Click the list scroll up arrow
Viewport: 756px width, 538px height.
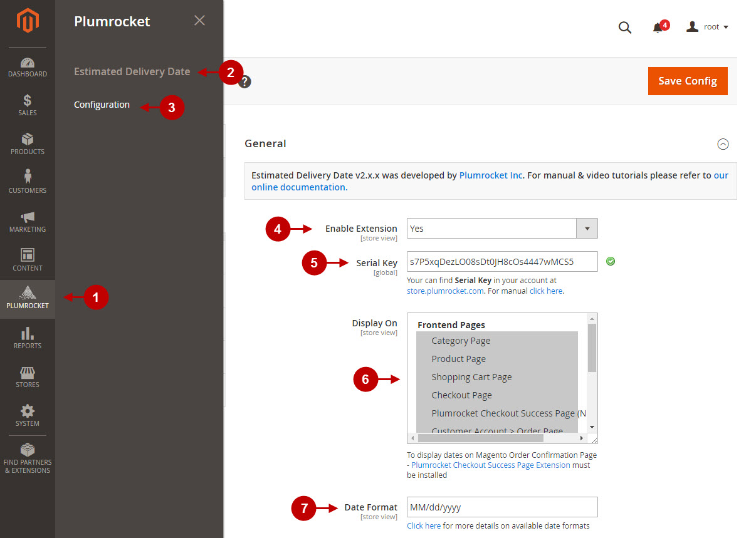coord(592,318)
